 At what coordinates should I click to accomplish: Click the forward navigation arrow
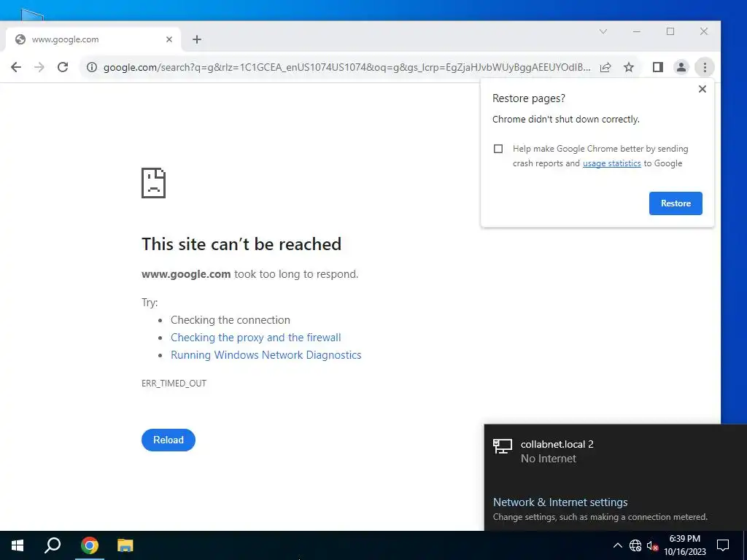(39, 67)
